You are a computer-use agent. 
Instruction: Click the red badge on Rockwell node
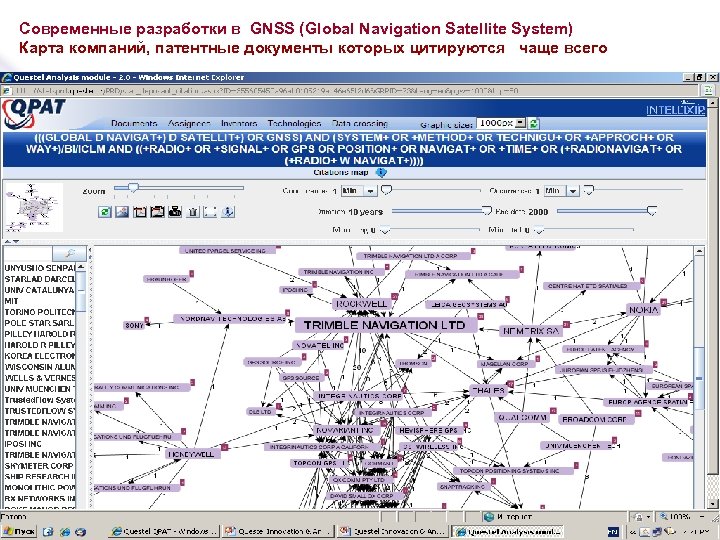pos(394,297)
